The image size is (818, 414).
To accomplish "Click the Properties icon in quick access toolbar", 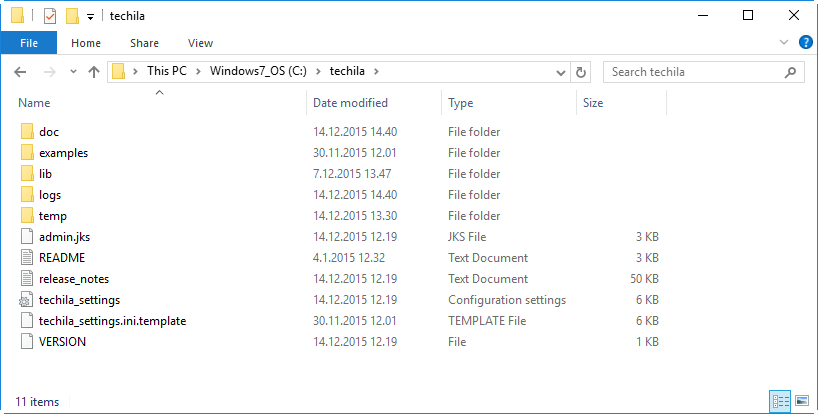I will [50, 16].
